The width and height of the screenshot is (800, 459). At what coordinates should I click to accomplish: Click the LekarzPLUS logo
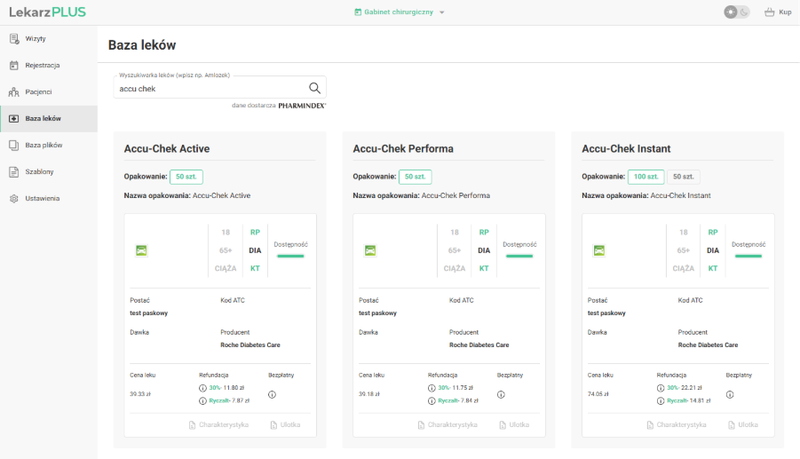click(47, 12)
